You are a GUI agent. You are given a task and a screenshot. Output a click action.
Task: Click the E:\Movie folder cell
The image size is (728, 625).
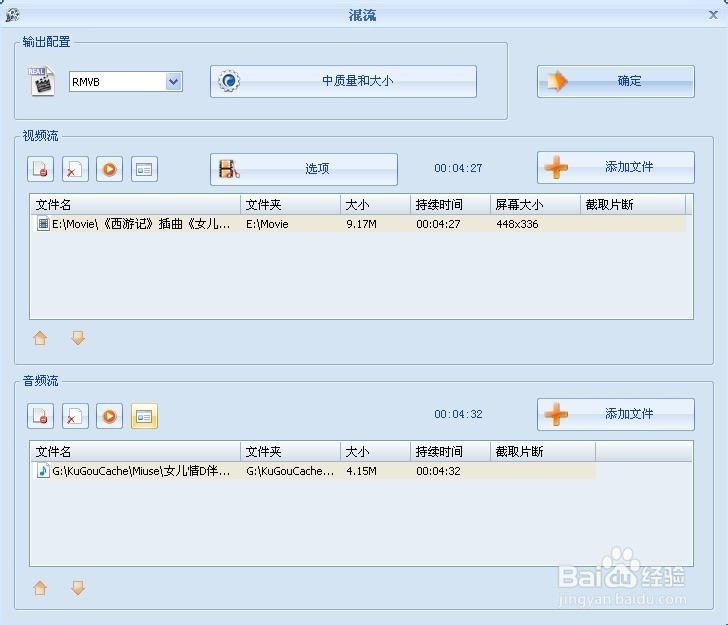point(267,224)
